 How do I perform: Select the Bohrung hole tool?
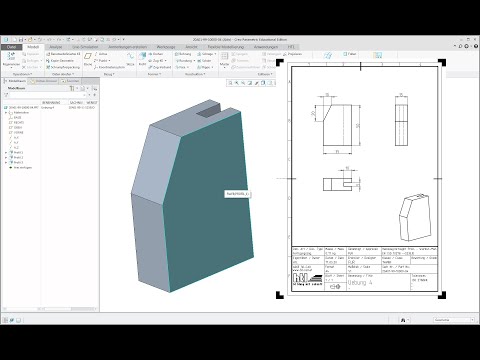183,54
